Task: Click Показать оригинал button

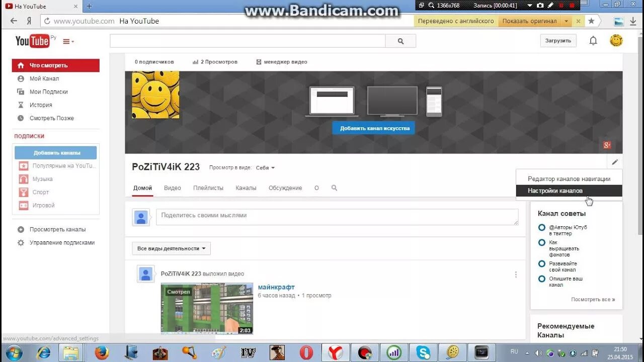Action: [x=529, y=21]
